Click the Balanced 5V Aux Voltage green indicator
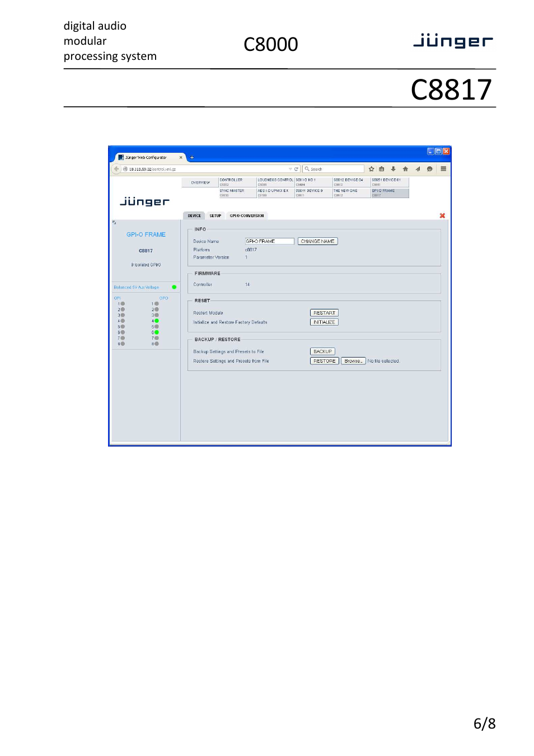 coord(174,287)
